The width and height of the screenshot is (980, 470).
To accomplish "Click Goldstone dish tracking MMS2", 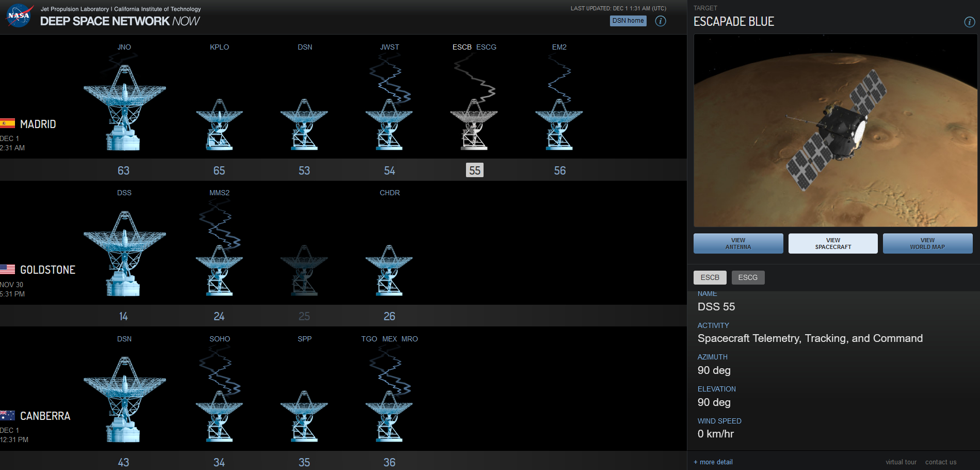I will (x=219, y=271).
